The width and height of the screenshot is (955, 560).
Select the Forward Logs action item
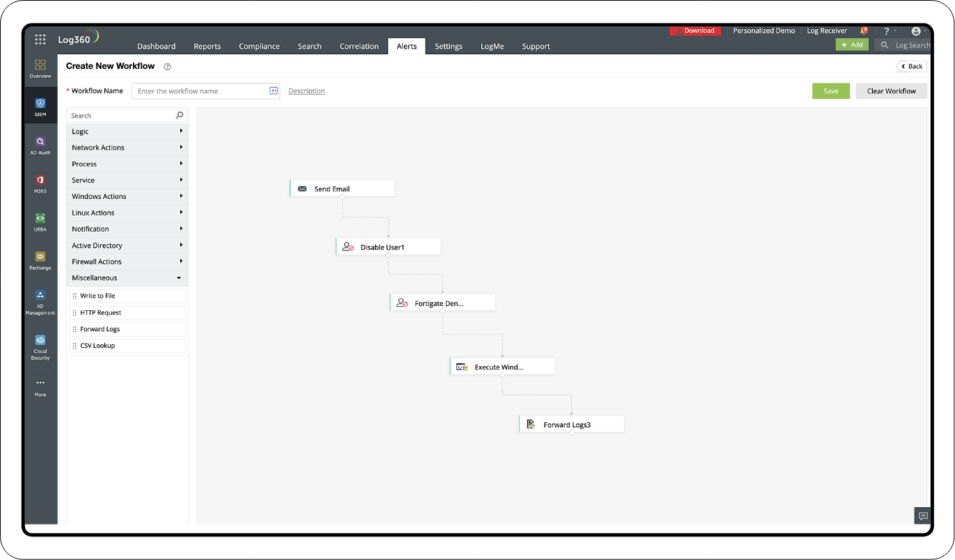[x=127, y=329]
